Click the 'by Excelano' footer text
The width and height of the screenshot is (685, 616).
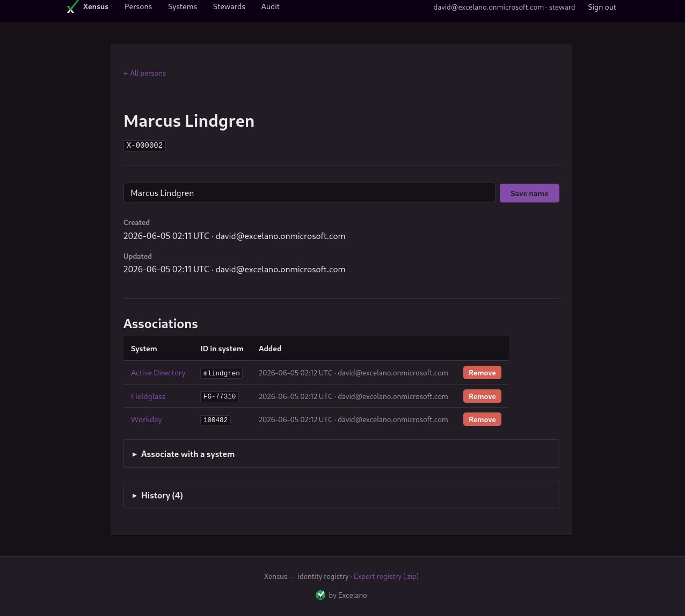(348, 595)
